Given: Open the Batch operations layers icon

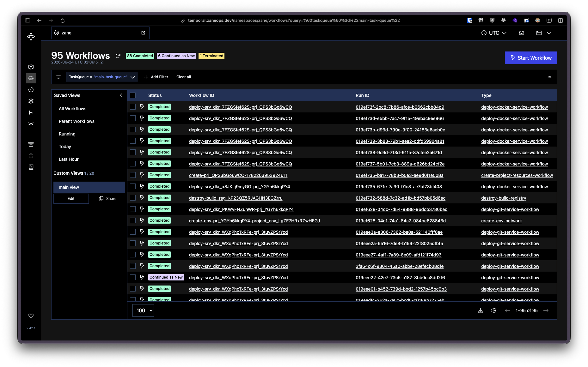Looking at the screenshot, I should (31, 101).
